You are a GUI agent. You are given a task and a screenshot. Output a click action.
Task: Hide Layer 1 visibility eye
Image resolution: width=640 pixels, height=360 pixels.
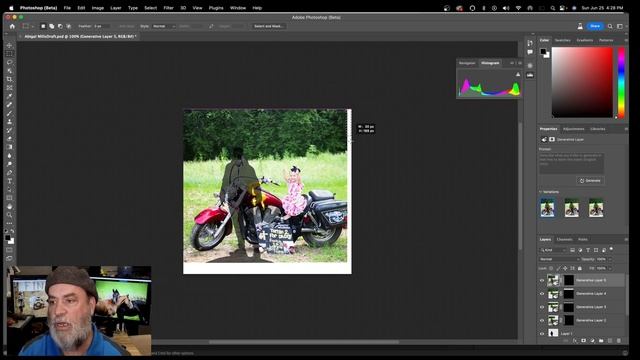[x=542, y=333]
